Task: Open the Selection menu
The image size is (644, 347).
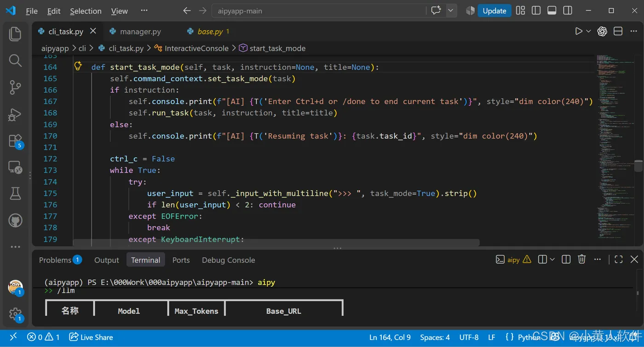Action: (86, 11)
